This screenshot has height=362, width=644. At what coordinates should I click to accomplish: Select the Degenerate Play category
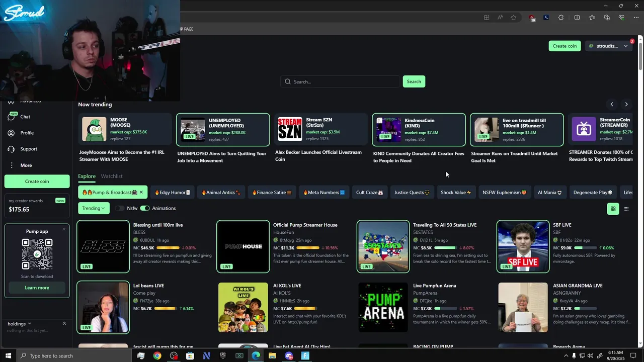[x=593, y=192]
